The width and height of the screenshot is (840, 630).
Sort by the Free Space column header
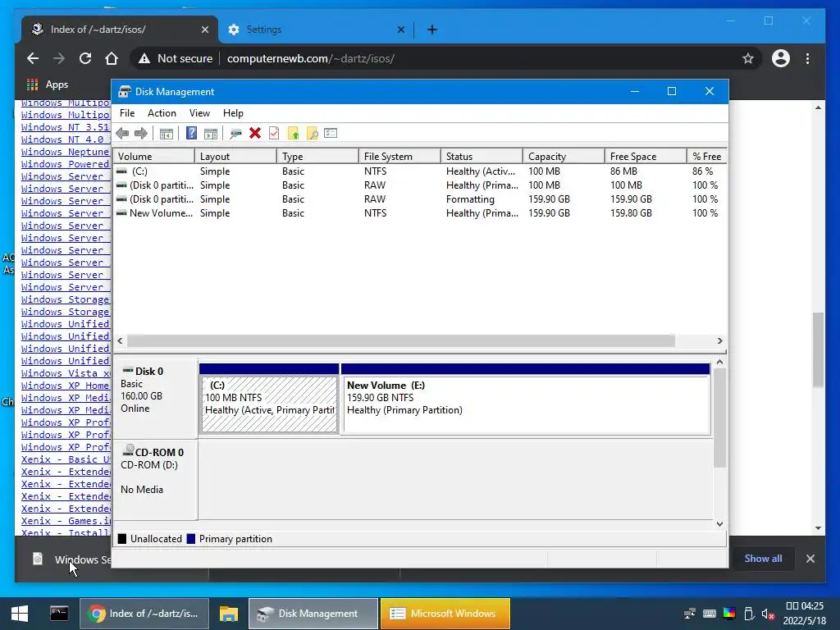tap(646, 157)
